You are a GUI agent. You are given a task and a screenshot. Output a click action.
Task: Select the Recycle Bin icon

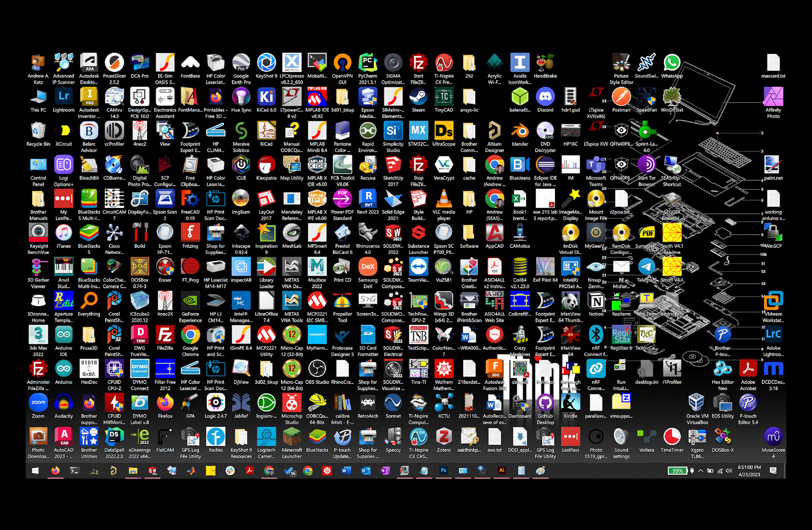coord(38,134)
